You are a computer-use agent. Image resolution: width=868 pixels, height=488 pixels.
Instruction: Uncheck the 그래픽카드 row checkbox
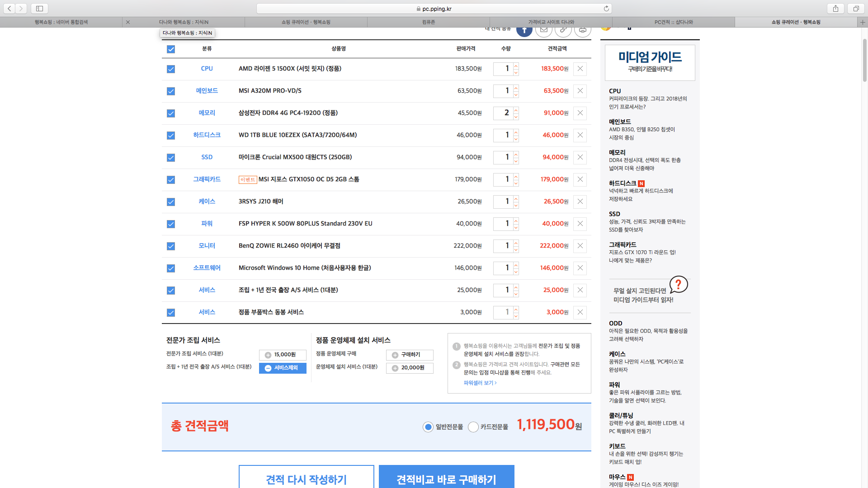[171, 180]
